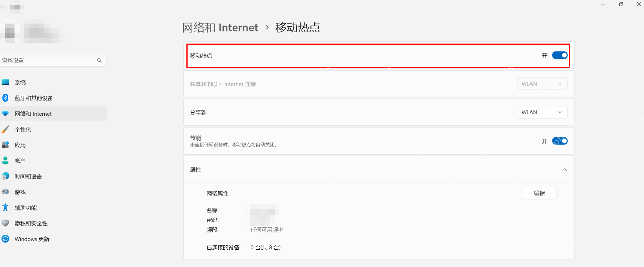Image resolution: width=644 pixels, height=267 pixels.
Task: Click the 应用 apps icon
Action: 5,145
